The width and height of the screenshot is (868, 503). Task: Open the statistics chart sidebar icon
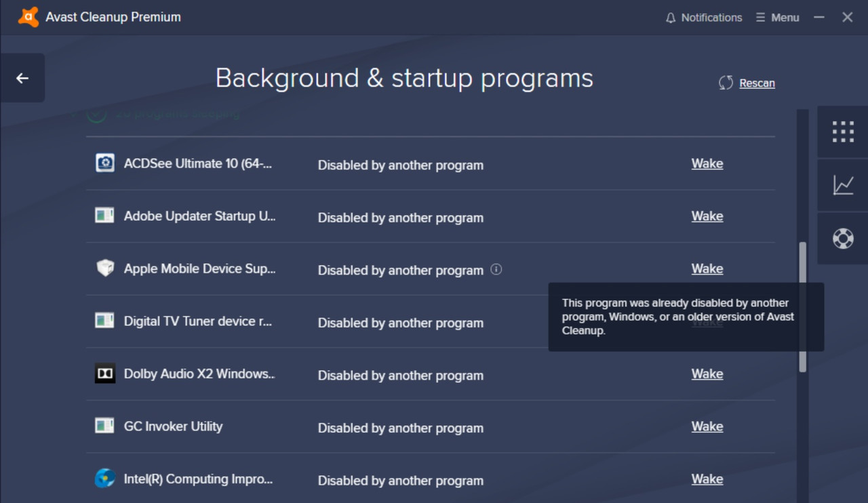point(843,185)
